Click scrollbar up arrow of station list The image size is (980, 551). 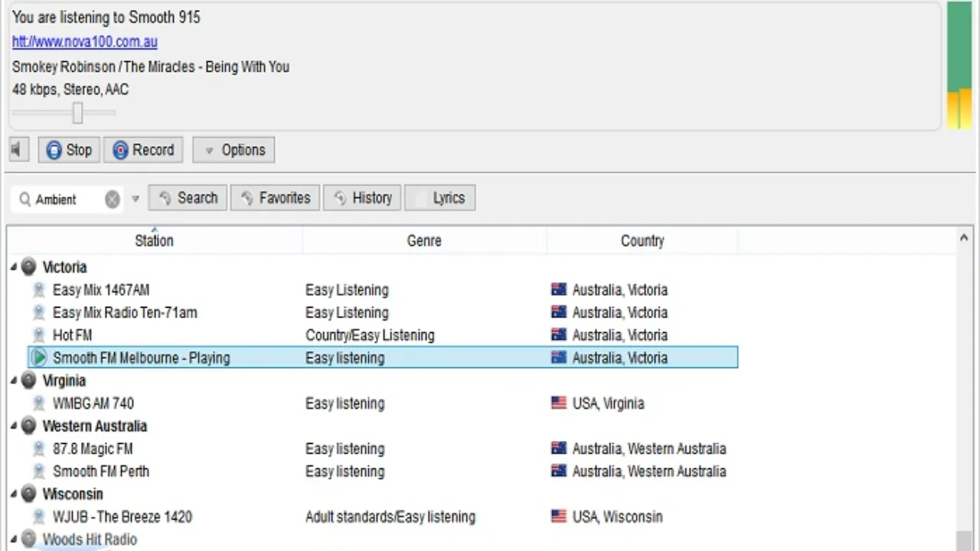964,238
